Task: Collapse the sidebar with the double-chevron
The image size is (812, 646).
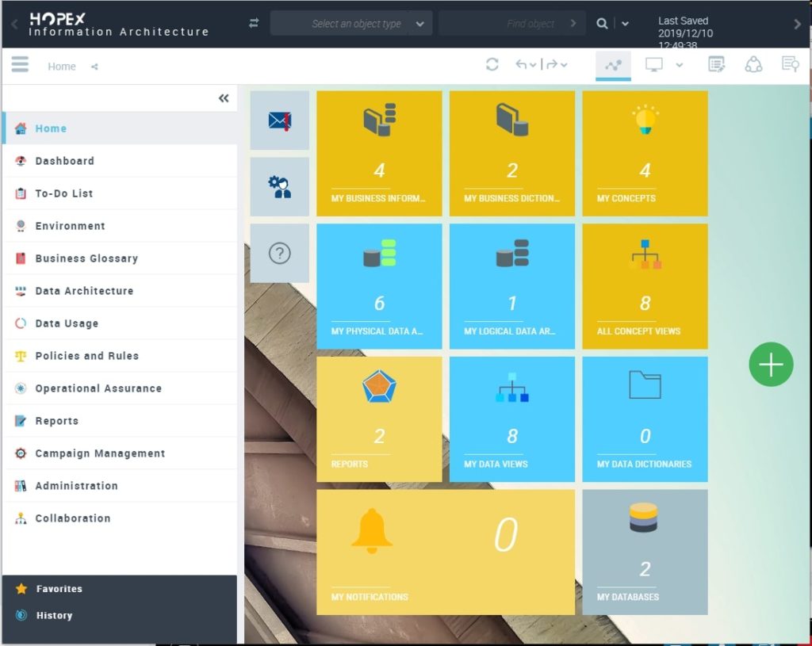Action: click(223, 97)
